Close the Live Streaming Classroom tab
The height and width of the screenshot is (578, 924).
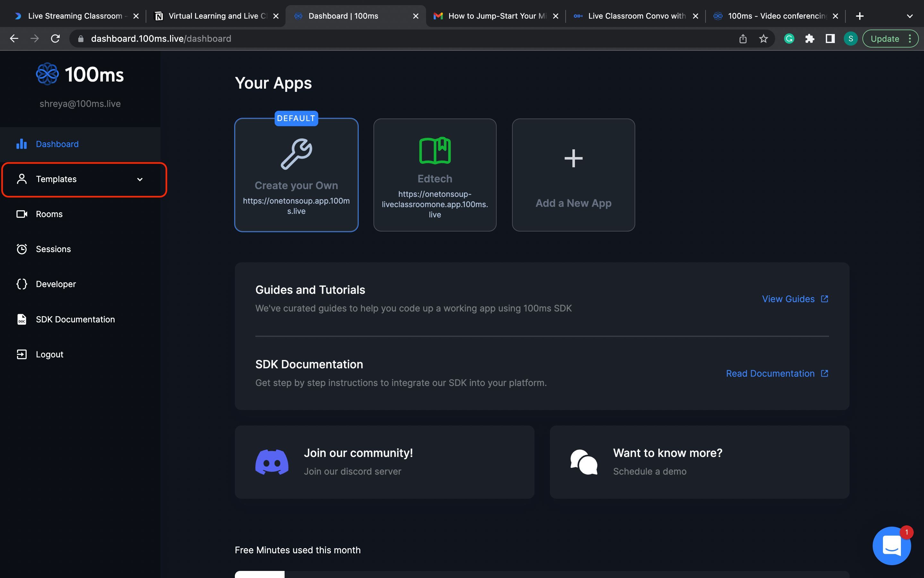tap(136, 16)
